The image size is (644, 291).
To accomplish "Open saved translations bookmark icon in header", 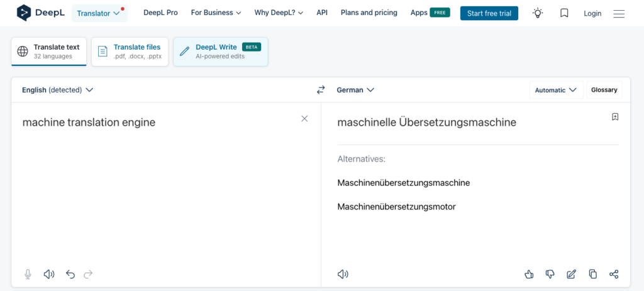I will click(564, 13).
